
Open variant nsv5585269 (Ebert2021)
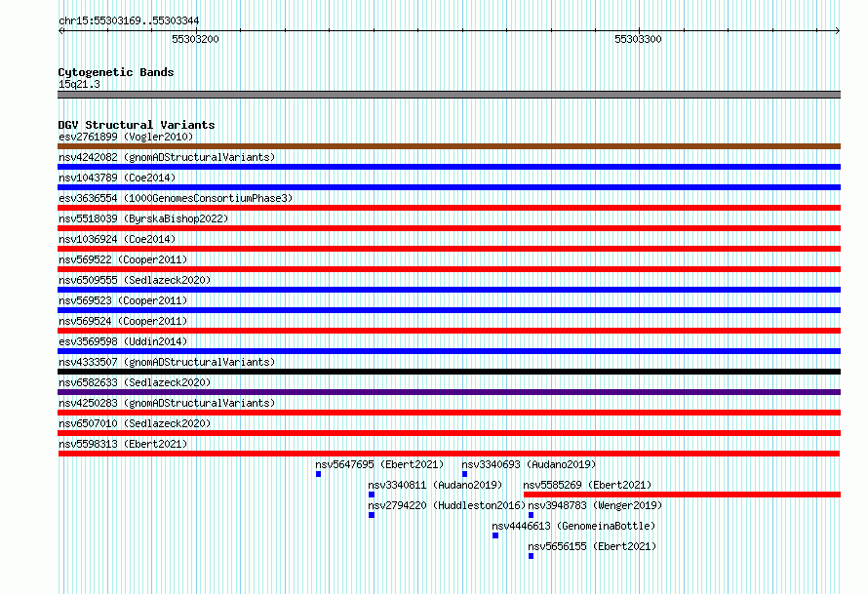click(x=587, y=485)
